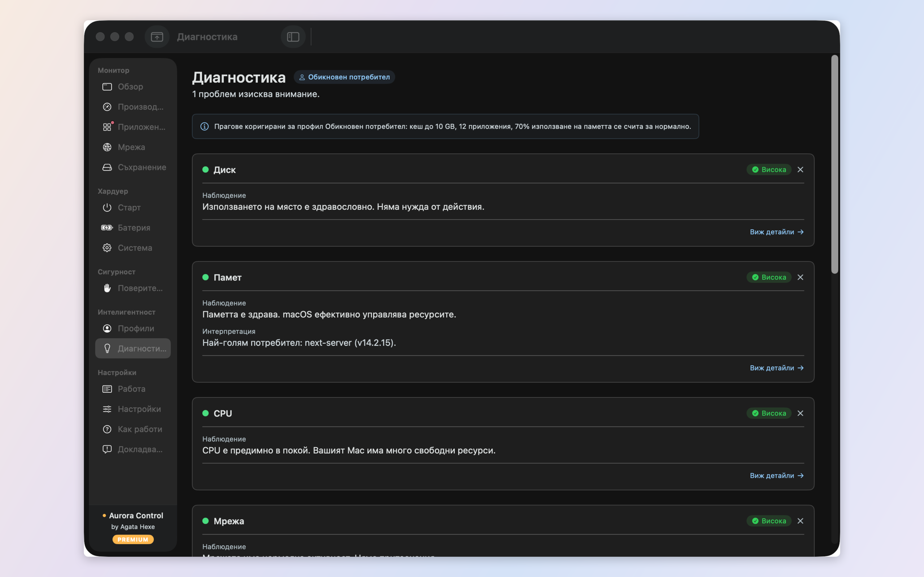Close the CPU diagnostic card
The image size is (924, 577).
800,413
